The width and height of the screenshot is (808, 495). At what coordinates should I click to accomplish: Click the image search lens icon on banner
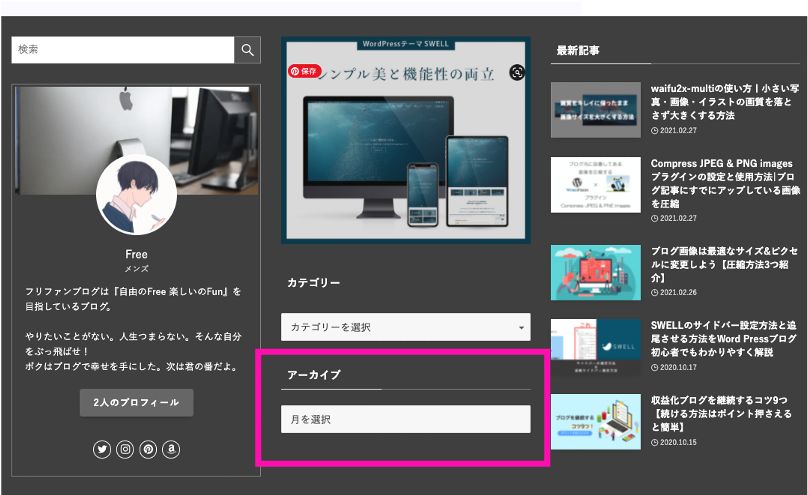tap(517, 73)
